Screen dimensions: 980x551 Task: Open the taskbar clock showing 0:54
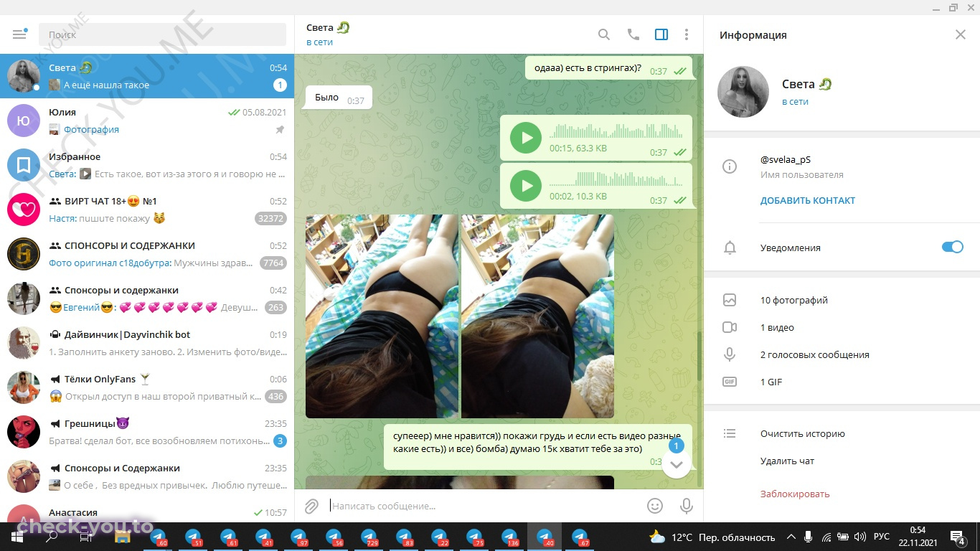click(x=918, y=537)
